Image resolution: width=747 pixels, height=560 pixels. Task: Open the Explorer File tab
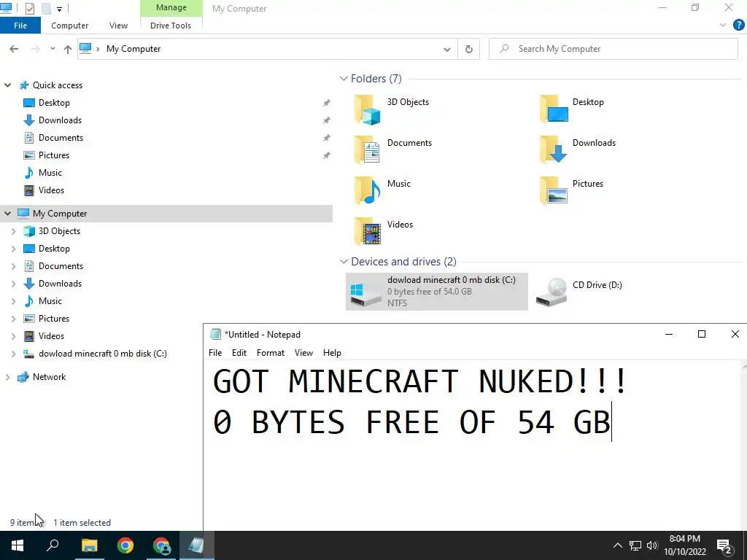(x=20, y=26)
